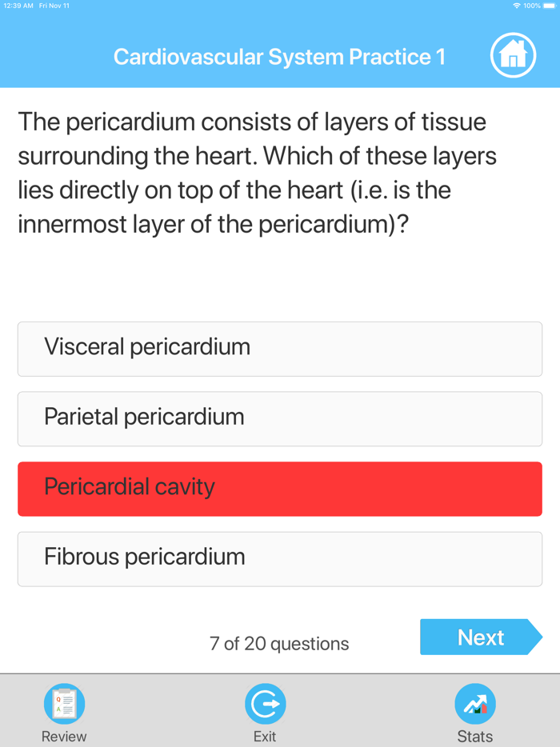This screenshot has height=747, width=560.
Task: Tap the Cardiovascular System Practice 1 title
Action: click(278, 57)
